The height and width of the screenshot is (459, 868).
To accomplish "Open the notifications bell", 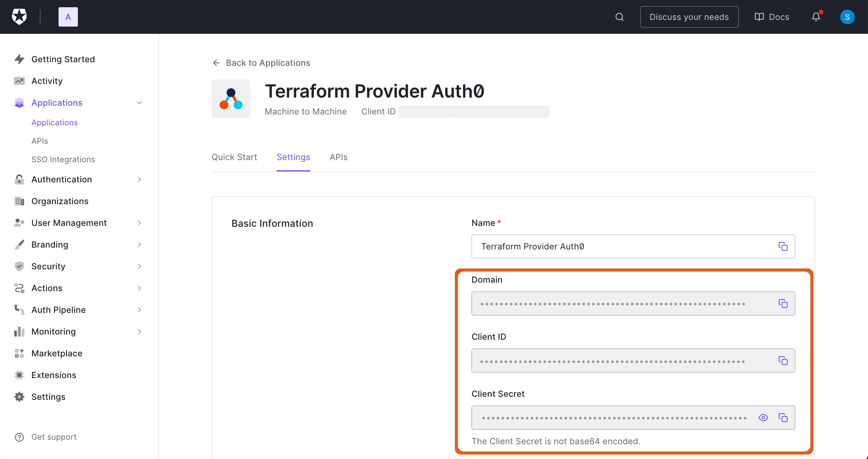I will [x=816, y=17].
